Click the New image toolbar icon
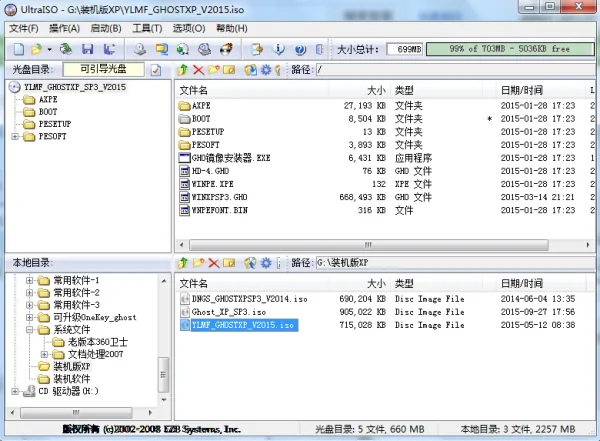 (18, 49)
